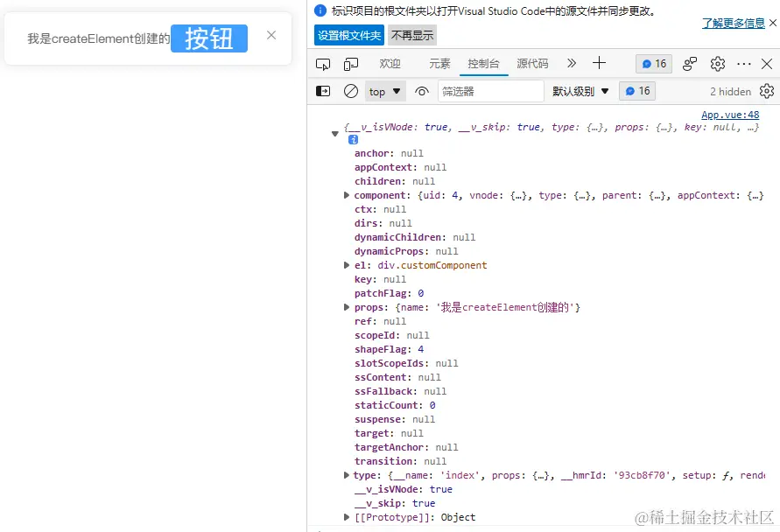The image size is (780, 532).
Task: Select the shapeFlag: 4 row
Action: 389,349
